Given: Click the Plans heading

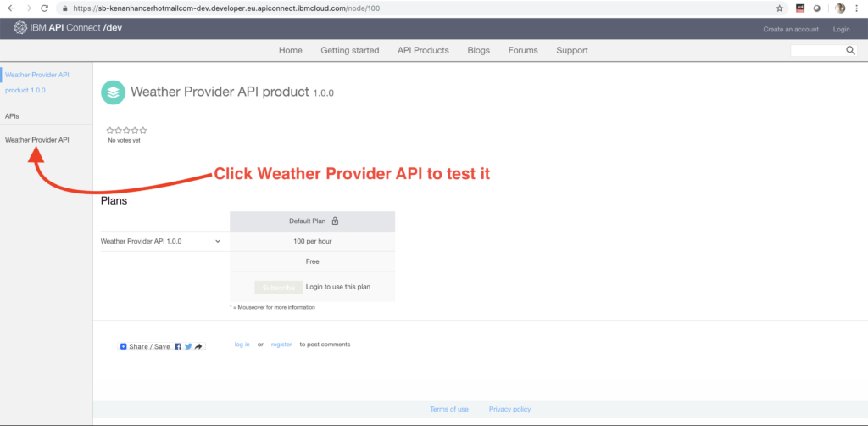Looking at the screenshot, I should point(114,201).
